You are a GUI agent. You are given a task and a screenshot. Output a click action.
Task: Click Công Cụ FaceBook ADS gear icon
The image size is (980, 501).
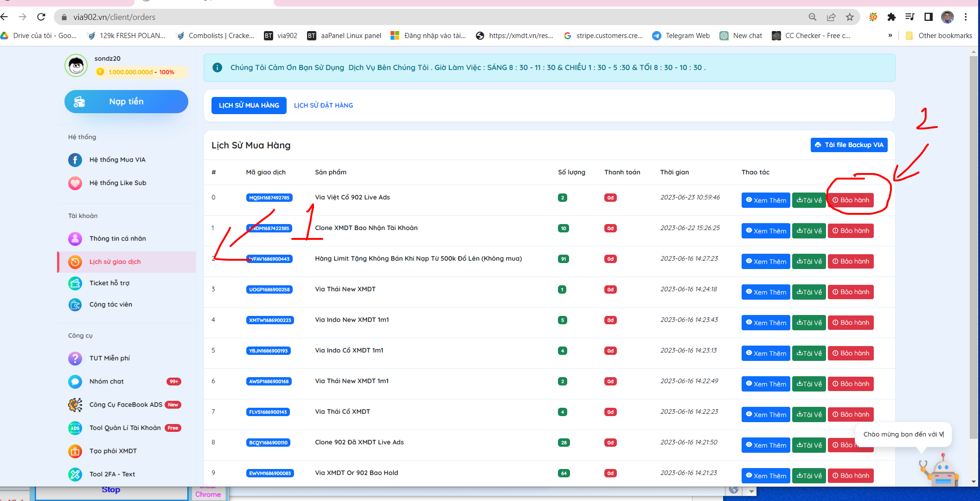tap(75, 405)
